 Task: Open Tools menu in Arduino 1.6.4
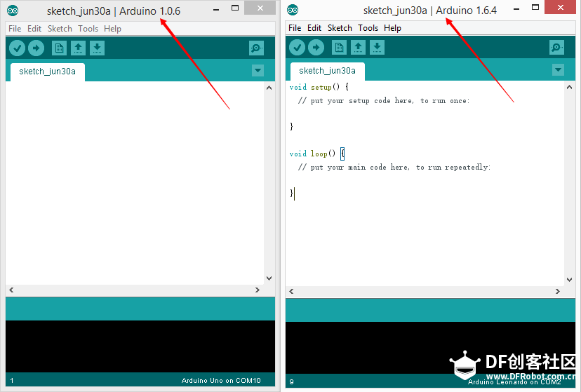pyautogui.click(x=368, y=28)
